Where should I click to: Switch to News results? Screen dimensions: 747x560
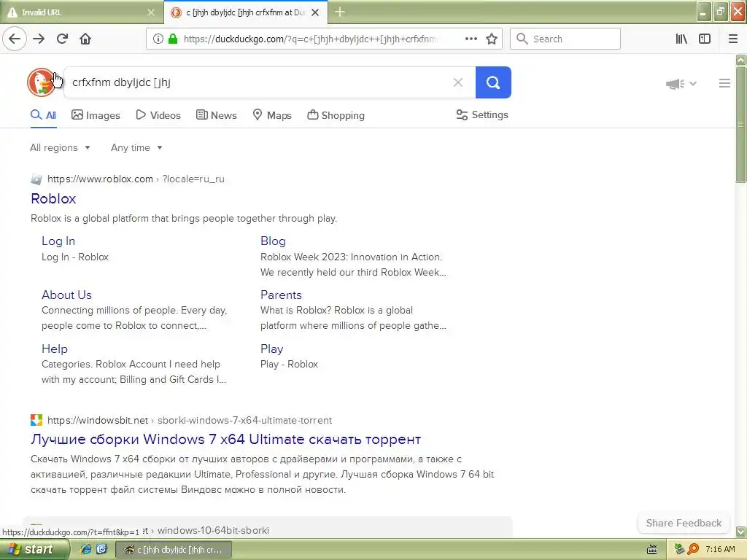[216, 115]
